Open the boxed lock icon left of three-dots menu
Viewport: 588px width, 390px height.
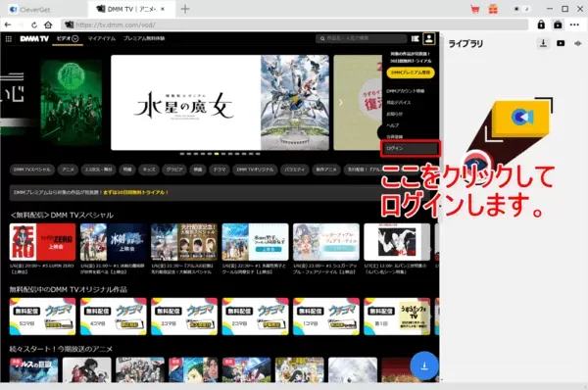pos(558,24)
